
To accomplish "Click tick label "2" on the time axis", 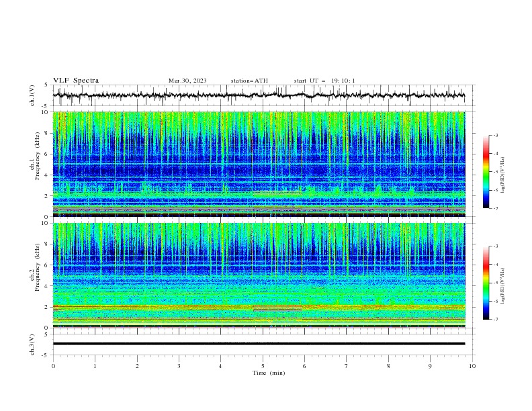I will [137, 366].
